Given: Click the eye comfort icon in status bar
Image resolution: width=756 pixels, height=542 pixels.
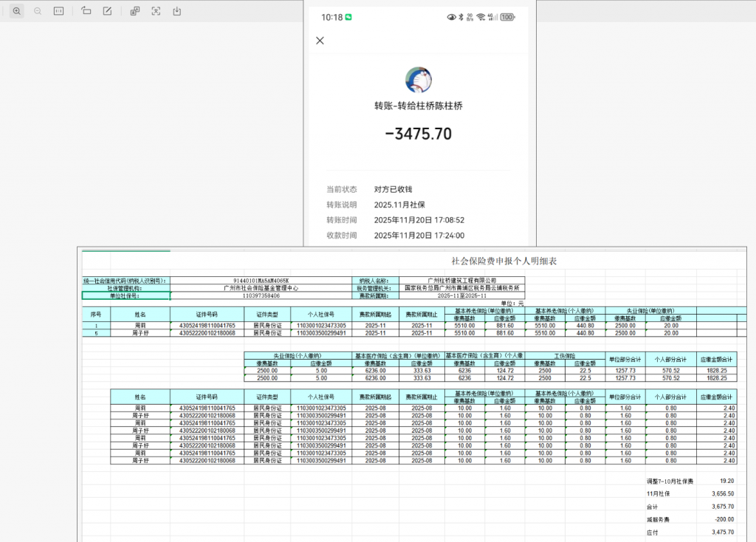Looking at the screenshot, I should click(x=452, y=17).
